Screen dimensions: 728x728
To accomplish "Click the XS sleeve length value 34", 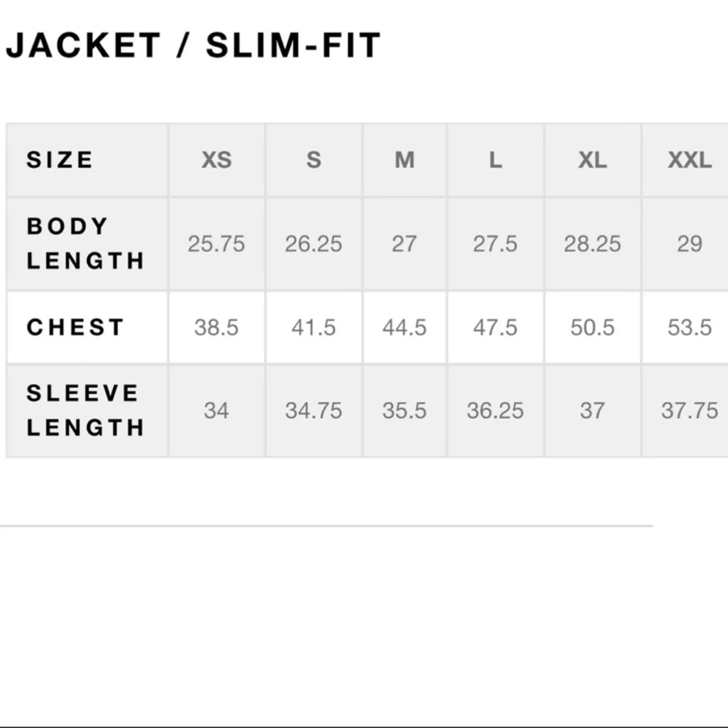I will tap(217, 411).
